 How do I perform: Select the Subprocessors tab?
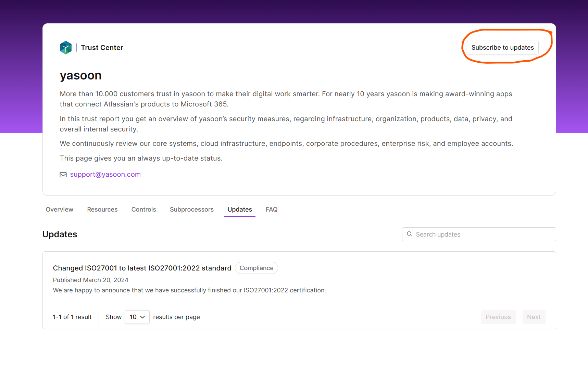[191, 210]
